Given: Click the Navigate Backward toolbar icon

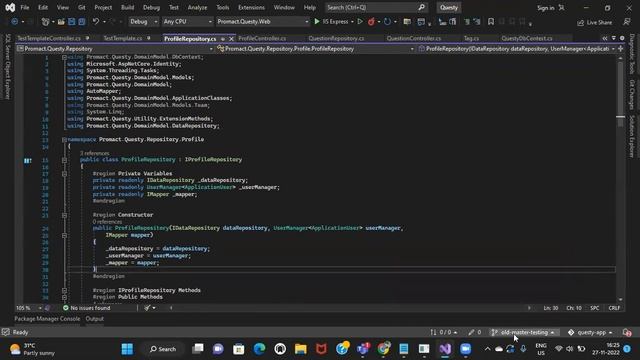Looking at the screenshot, I should click(15, 22).
